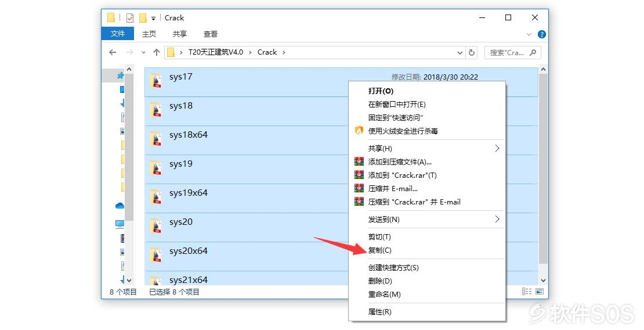Click the OneDrive cloud icon in sidebar
Screen dimensions: 644x330
[120, 205]
